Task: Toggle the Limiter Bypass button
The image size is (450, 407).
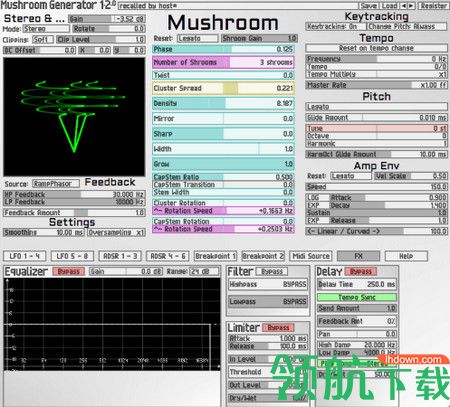Action: click(278, 327)
